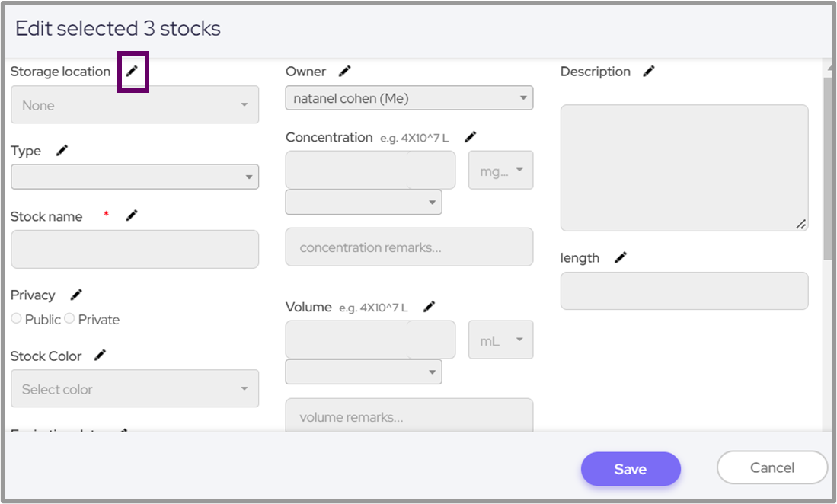The height and width of the screenshot is (504, 837).
Task: Click the edit pencil beside Description
Action: click(x=649, y=72)
